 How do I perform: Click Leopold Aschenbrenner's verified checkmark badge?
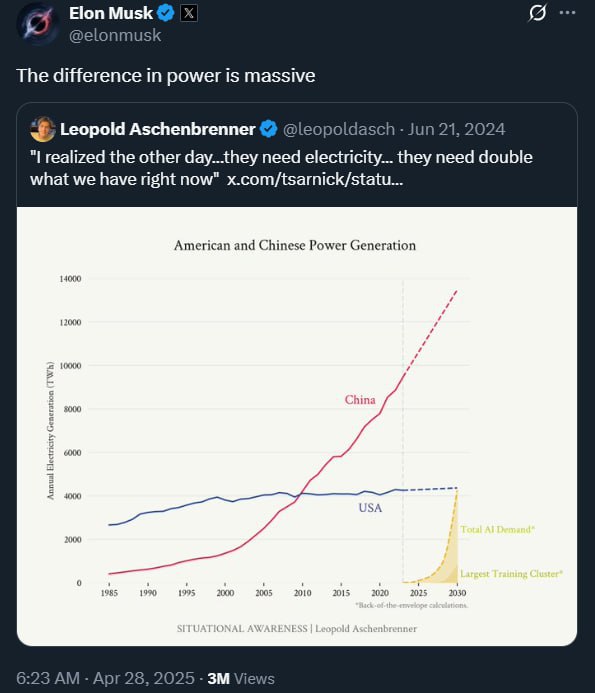(x=268, y=129)
